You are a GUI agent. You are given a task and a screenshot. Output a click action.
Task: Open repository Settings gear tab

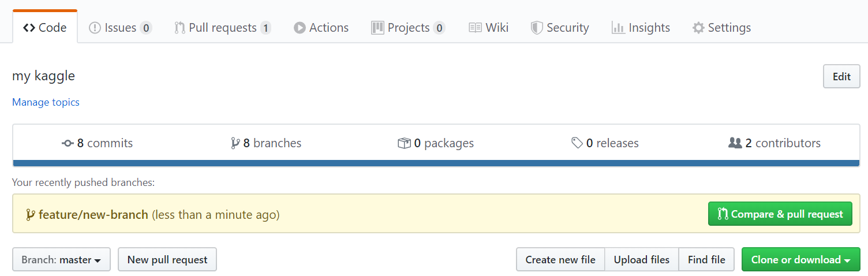721,28
